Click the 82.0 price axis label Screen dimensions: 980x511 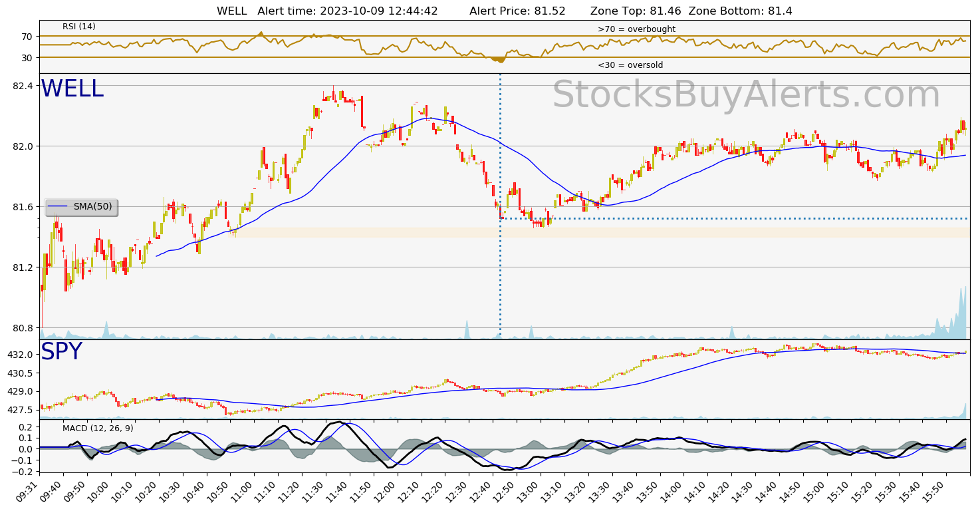[23, 146]
